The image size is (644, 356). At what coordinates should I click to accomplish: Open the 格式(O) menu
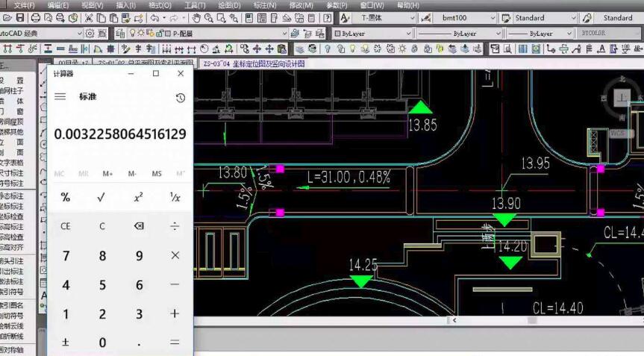click(160, 5)
